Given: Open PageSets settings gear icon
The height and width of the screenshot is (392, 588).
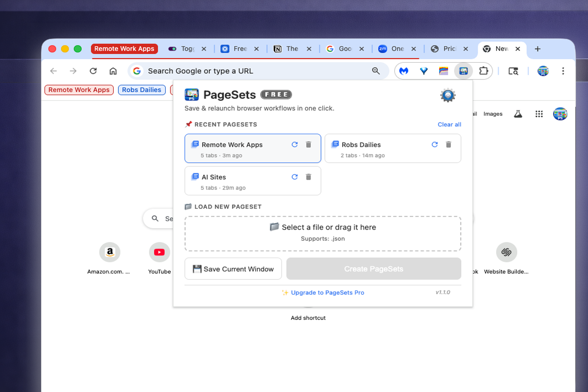Looking at the screenshot, I should click(x=448, y=95).
